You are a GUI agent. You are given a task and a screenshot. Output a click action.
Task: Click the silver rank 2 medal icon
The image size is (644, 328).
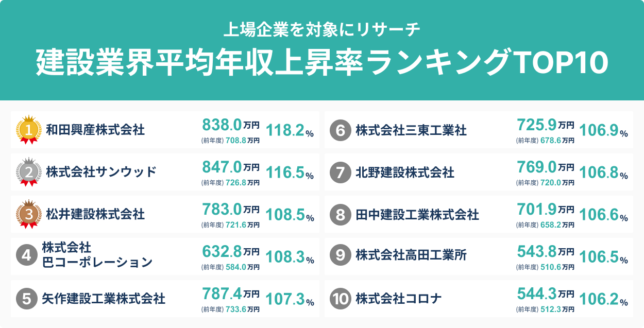[28, 172]
